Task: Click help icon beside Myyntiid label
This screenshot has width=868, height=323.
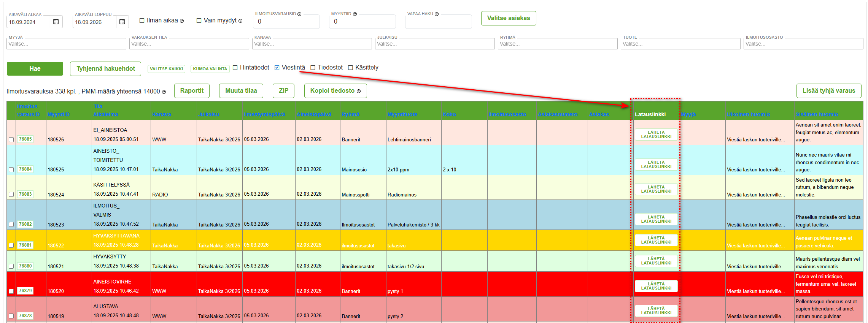Action: 355,14
